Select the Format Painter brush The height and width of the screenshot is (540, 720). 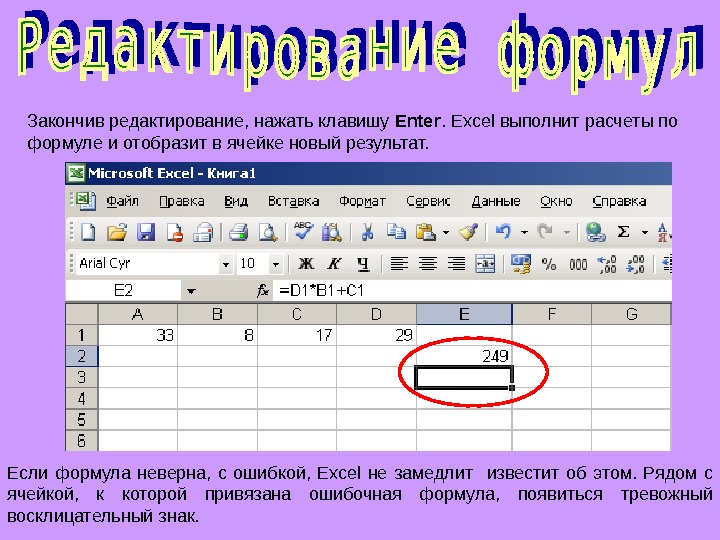[x=468, y=232]
